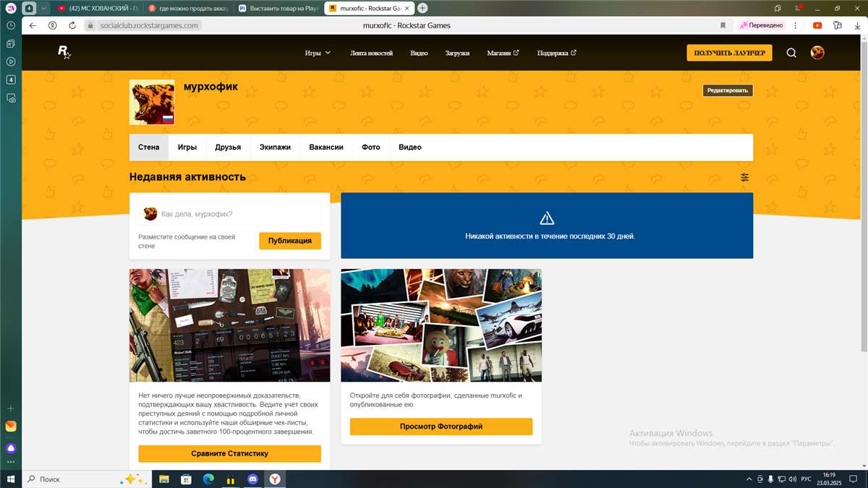Open the Магазин external store link
Image resolution: width=868 pixels, height=488 pixels.
tap(503, 53)
